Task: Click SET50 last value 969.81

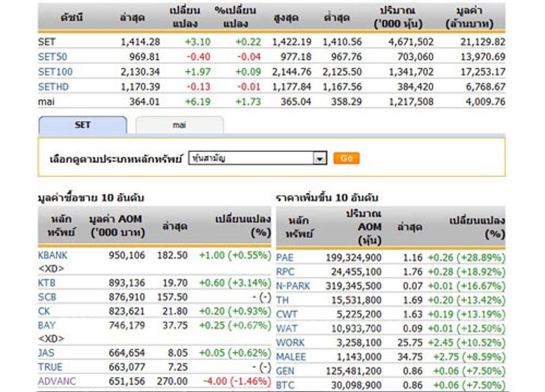Action: pyautogui.click(x=144, y=57)
